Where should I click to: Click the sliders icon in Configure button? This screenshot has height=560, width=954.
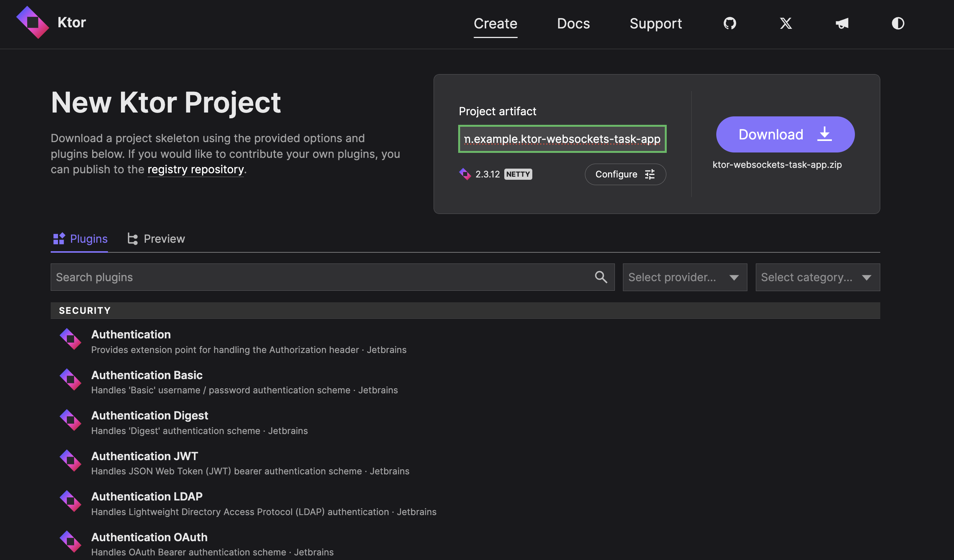coord(650,174)
